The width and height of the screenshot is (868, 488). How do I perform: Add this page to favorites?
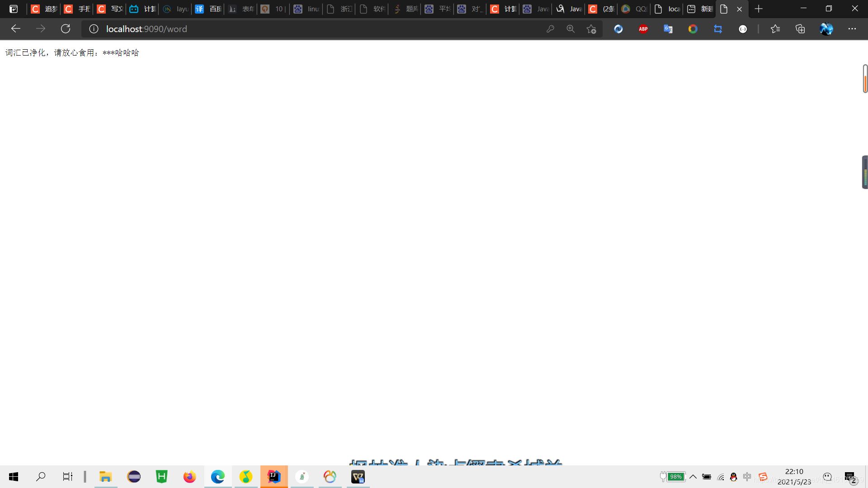point(591,29)
